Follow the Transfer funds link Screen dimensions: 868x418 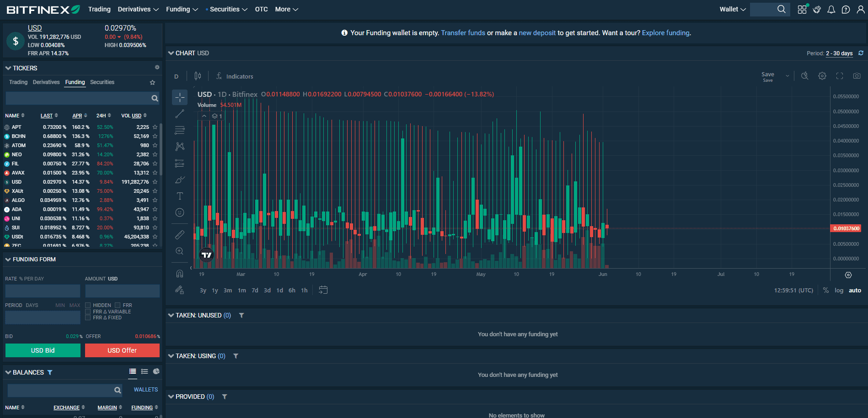point(463,33)
